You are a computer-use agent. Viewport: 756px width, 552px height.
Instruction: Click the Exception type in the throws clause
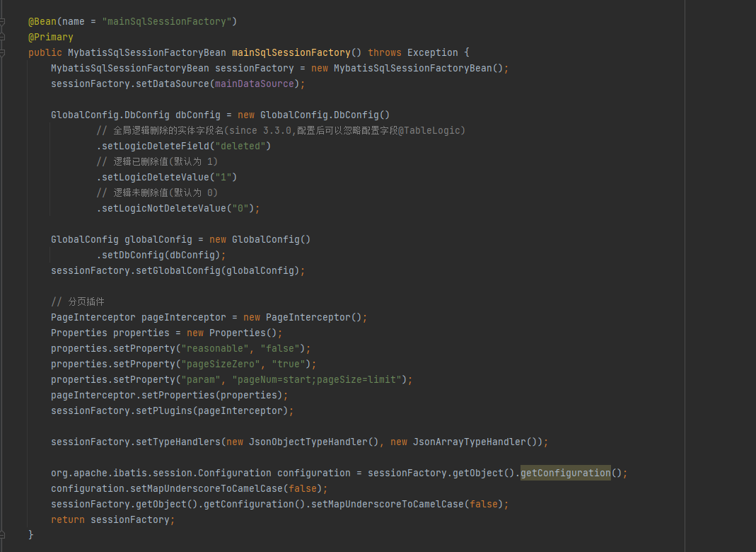point(432,53)
